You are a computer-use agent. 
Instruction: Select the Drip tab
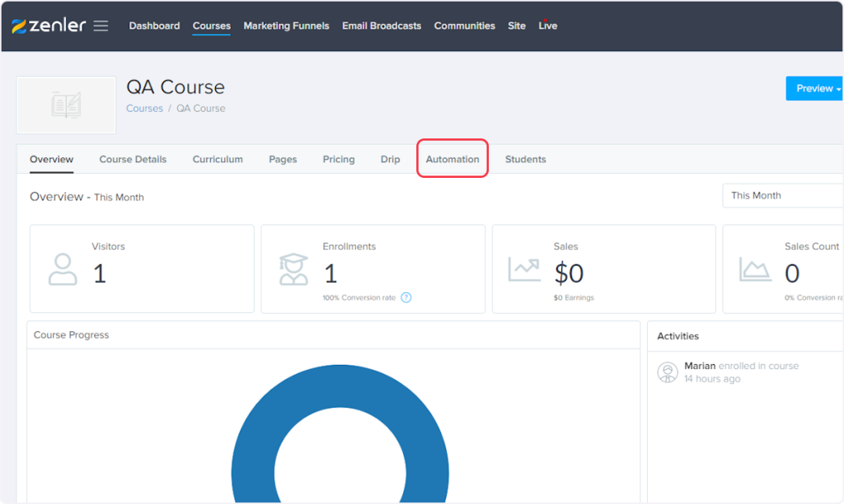pyautogui.click(x=390, y=159)
